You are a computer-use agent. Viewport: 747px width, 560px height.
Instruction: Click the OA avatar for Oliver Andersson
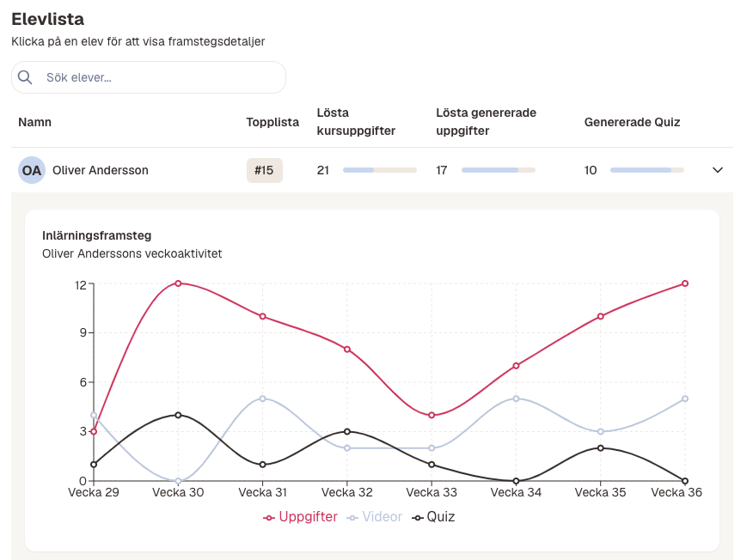(32, 170)
